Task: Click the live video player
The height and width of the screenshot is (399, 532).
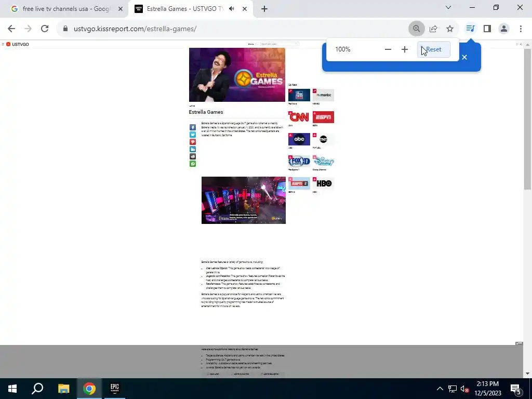Action: [244, 200]
